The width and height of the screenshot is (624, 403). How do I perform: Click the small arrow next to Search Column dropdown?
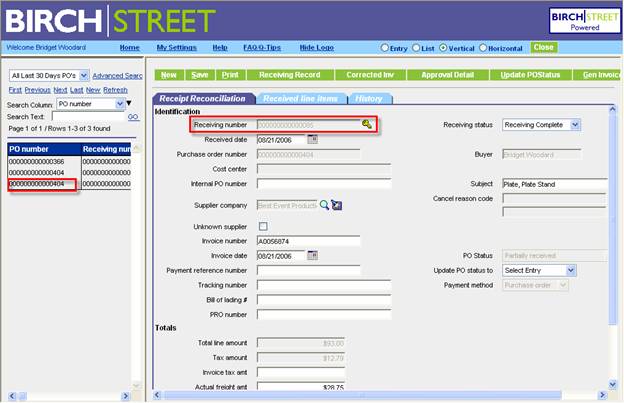pyautogui.click(x=129, y=103)
